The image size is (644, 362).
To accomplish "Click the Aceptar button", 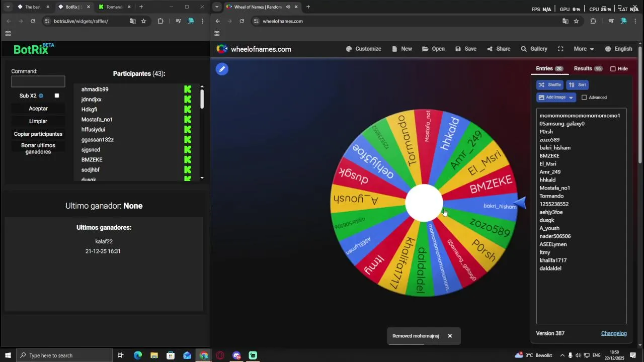I will click(38, 109).
